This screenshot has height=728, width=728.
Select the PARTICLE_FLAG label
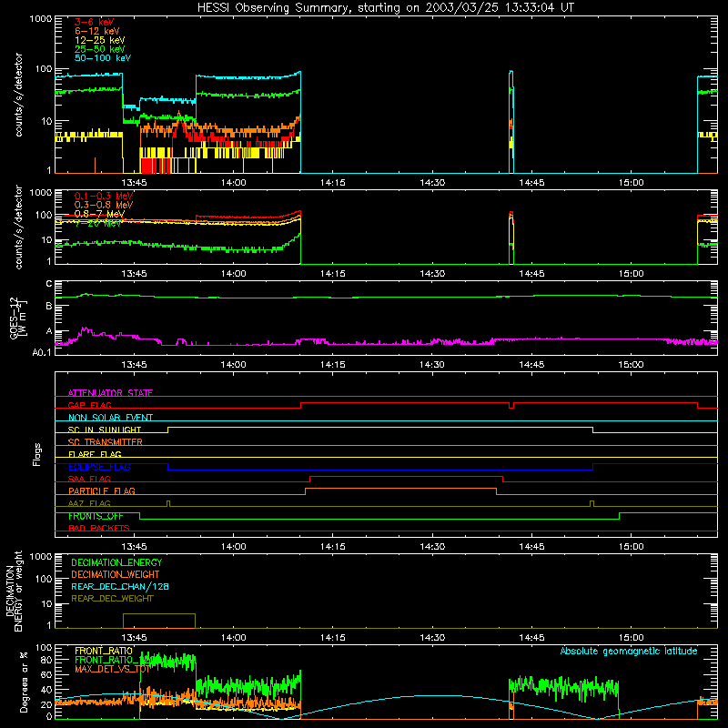[x=102, y=491]
